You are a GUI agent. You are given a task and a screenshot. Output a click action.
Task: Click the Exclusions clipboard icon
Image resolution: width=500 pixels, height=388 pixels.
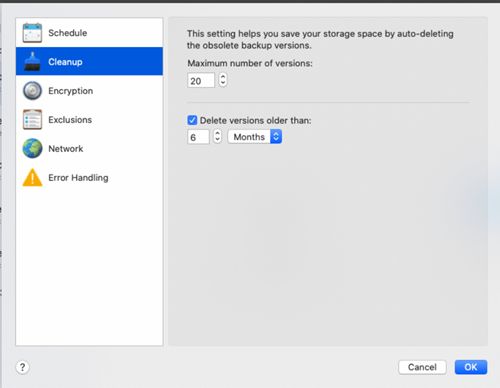pos(32,119)
